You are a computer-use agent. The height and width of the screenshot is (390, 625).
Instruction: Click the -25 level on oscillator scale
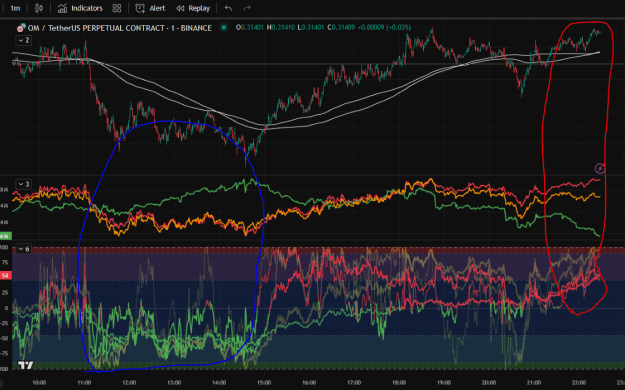(4, 323)
